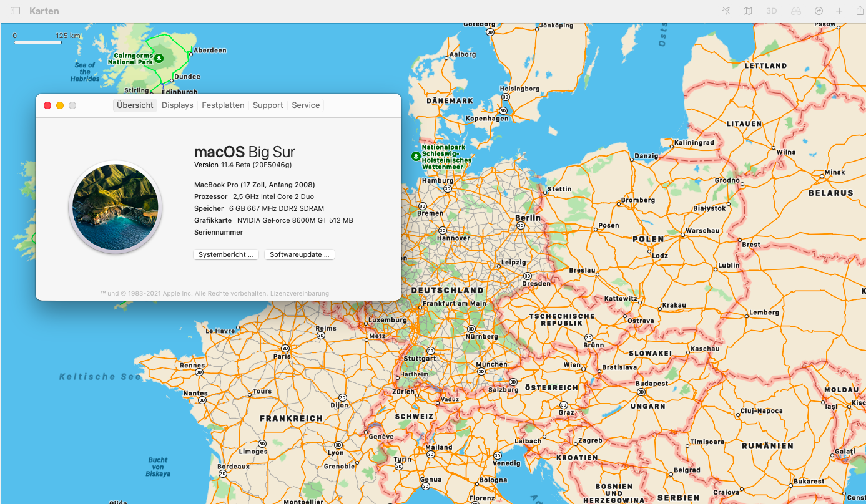The height and width of the screenshot is (504, 866).
Task: Click the Nantes city label
Action: (195, 394)
